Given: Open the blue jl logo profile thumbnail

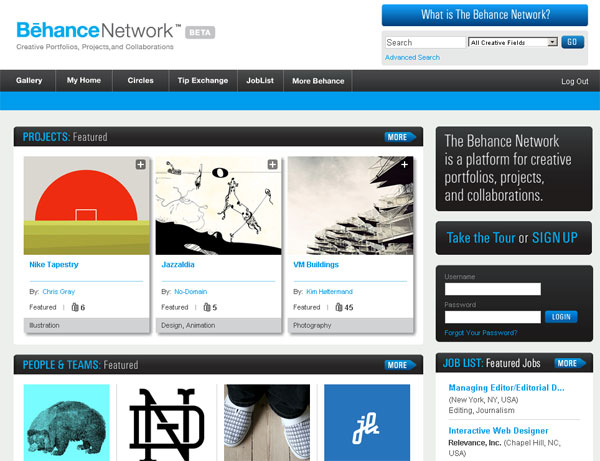Looking at the screenshot, I should click(367, 423).
